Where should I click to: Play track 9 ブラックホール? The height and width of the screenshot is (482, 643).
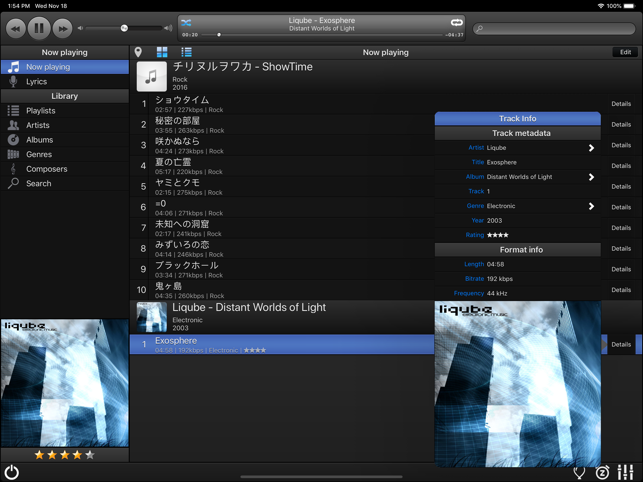[x=283, y=269]
